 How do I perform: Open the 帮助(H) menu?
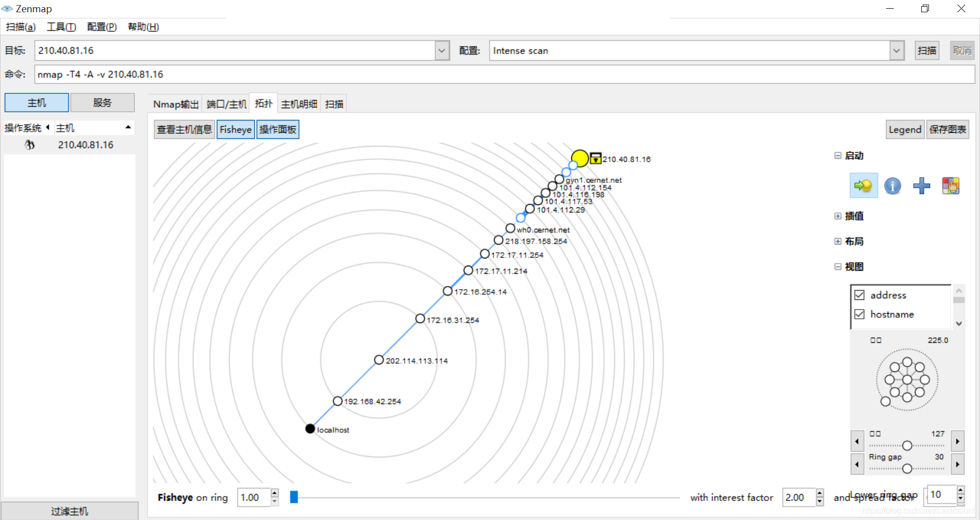[143, 27]
